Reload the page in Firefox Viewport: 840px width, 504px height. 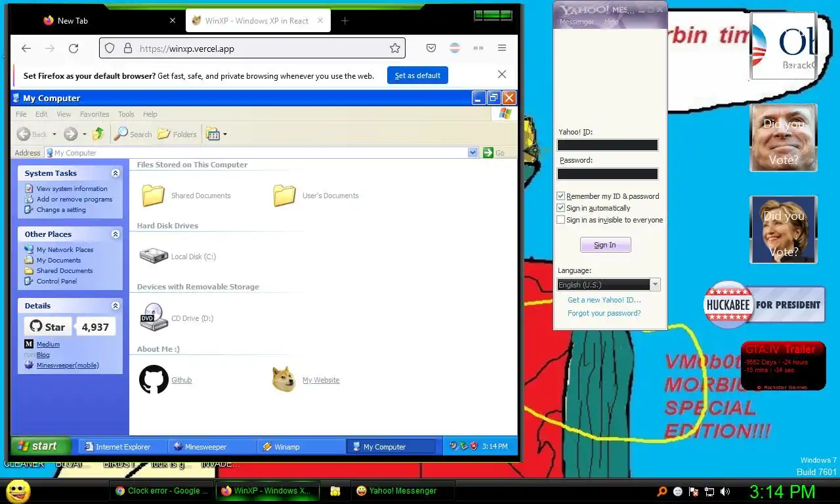[73, 48]
